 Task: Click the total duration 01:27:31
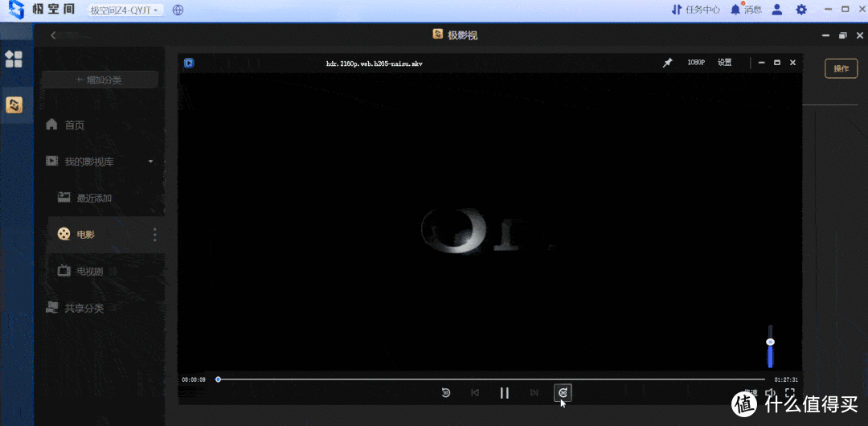[786, 379]
